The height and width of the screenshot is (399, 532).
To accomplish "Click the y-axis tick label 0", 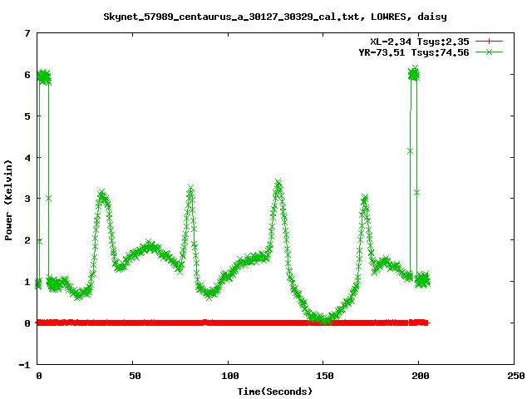I will click(27, 323).
